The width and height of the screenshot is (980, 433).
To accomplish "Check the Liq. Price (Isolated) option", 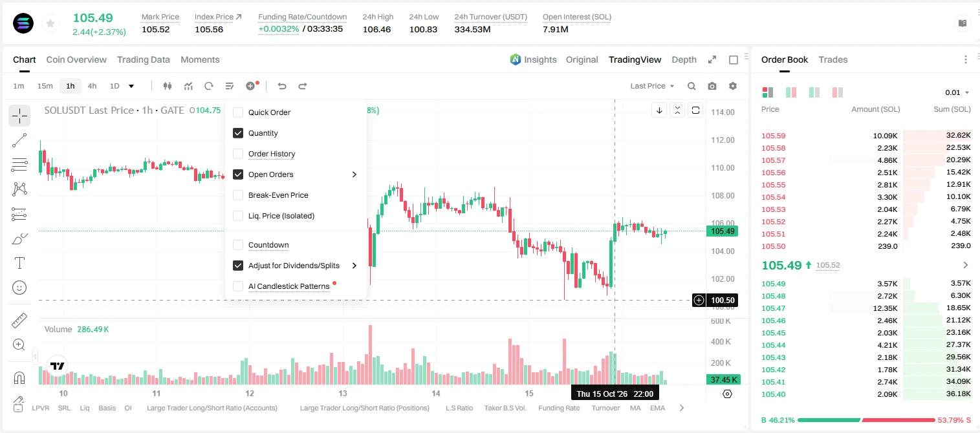I will pyautogui.click(x=238, y=216).
